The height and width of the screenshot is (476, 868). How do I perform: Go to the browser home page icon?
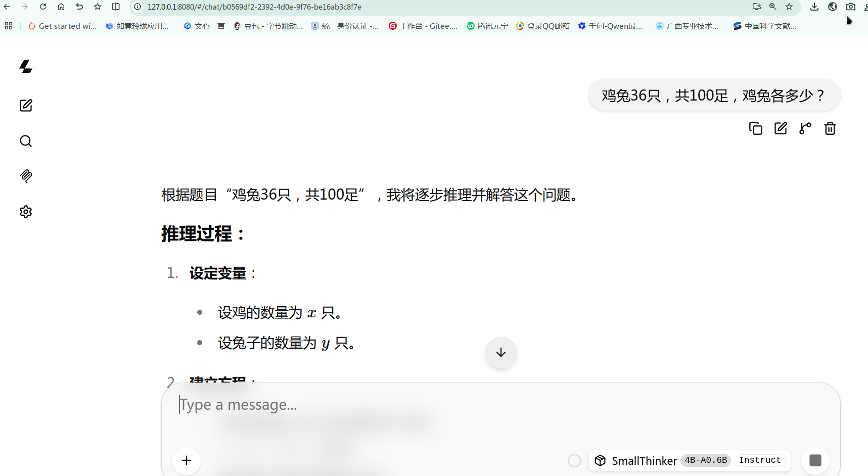coord(61,7)
